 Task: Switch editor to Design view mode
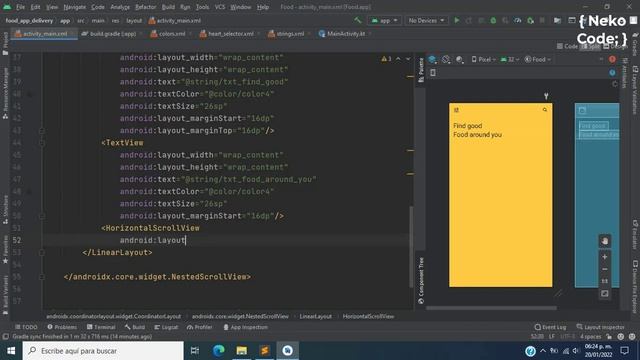click(x=616, y=46)
